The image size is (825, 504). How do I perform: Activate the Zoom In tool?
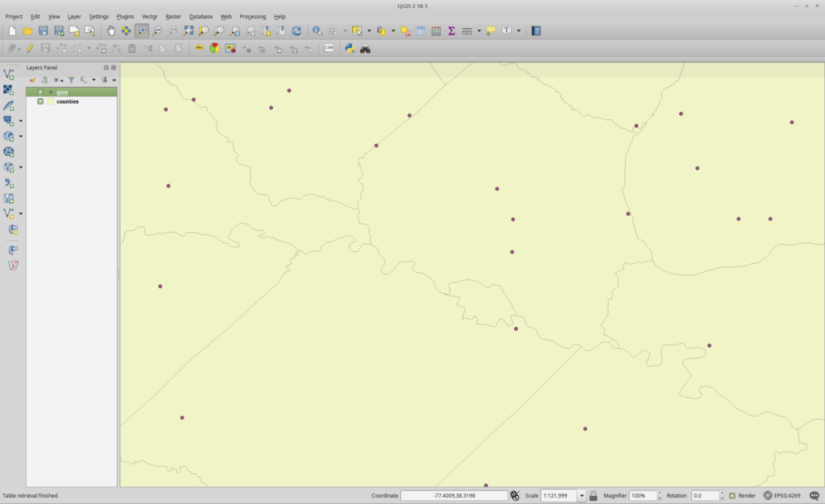click(x=141, y=32)
